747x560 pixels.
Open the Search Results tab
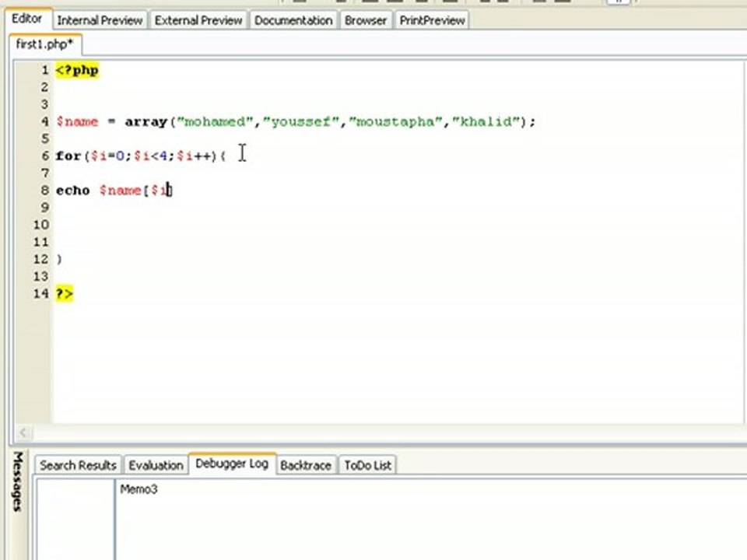click(78, 465)
